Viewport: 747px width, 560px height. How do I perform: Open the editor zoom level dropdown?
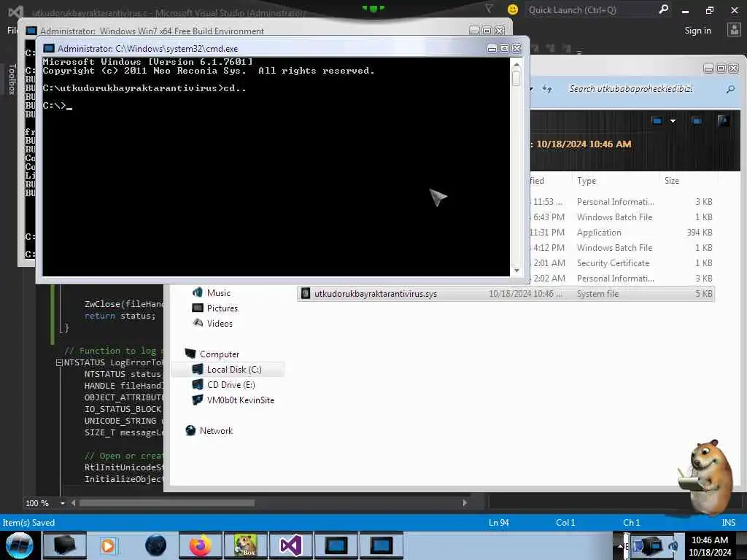[63, 503]
